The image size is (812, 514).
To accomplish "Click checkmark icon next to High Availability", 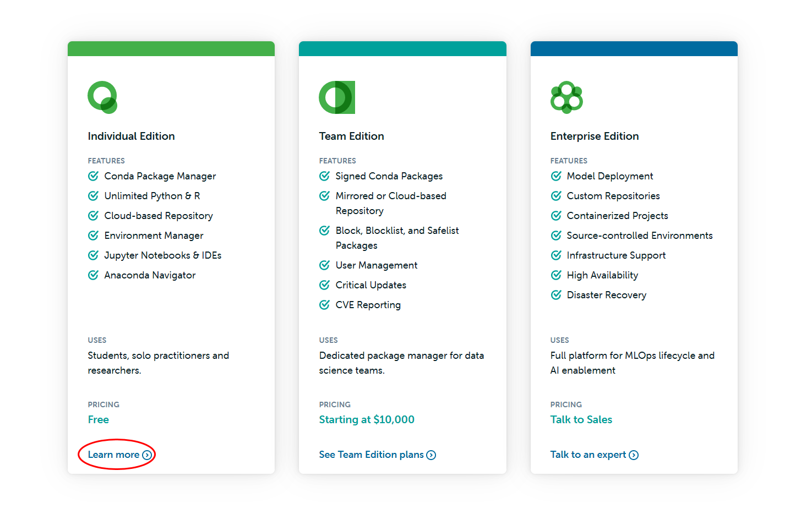I will point(556,275).
